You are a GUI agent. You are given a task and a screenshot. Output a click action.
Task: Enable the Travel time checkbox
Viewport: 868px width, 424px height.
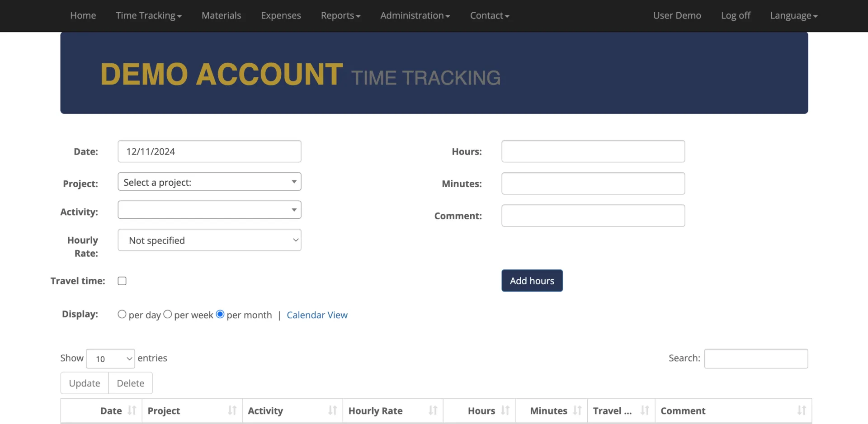point(122,281)
